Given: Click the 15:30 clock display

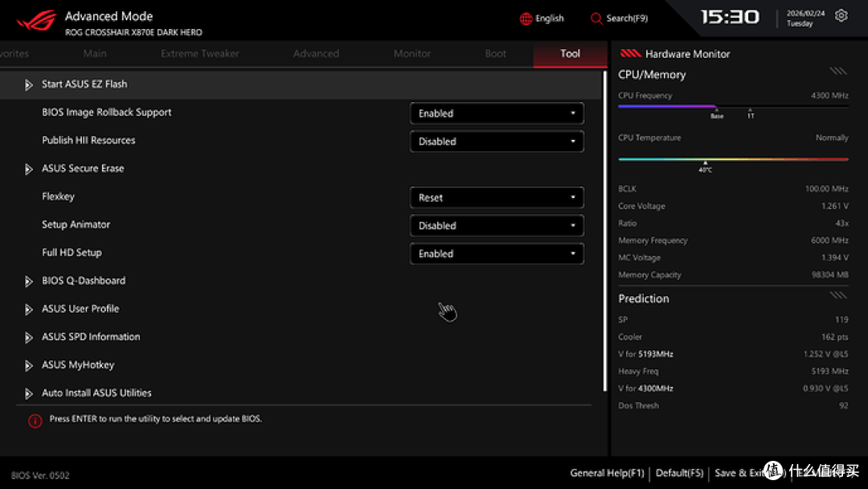Looking at the screenshot, I should (x=730, y=17).
